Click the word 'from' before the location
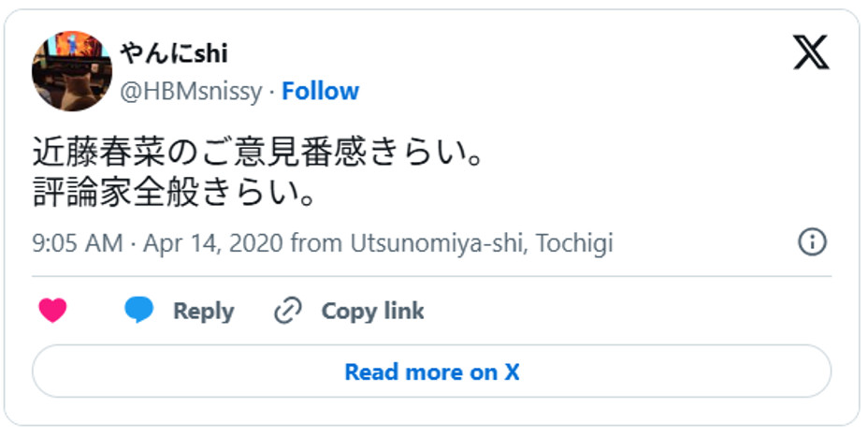Screen dimensions: 868x437 317,243
